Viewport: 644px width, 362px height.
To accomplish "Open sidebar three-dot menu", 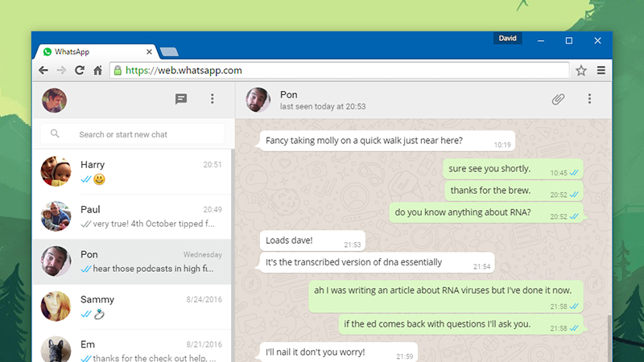I will 213,98.
